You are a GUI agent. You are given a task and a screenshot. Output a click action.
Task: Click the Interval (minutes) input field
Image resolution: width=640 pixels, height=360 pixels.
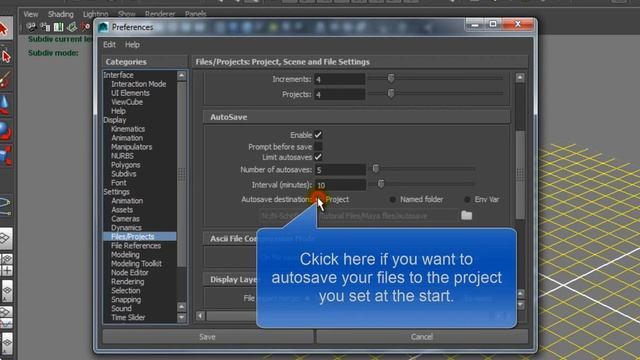click(340, 185)
